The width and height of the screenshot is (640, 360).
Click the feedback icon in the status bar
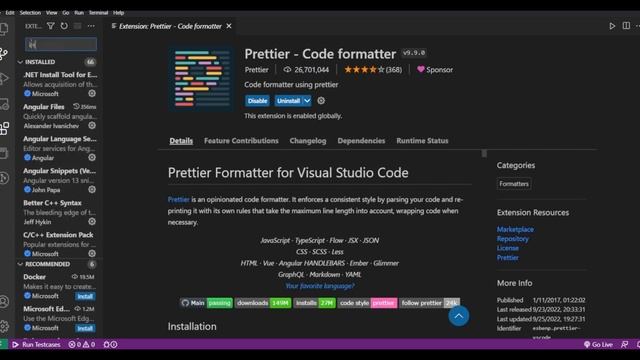tap(624, 344)
